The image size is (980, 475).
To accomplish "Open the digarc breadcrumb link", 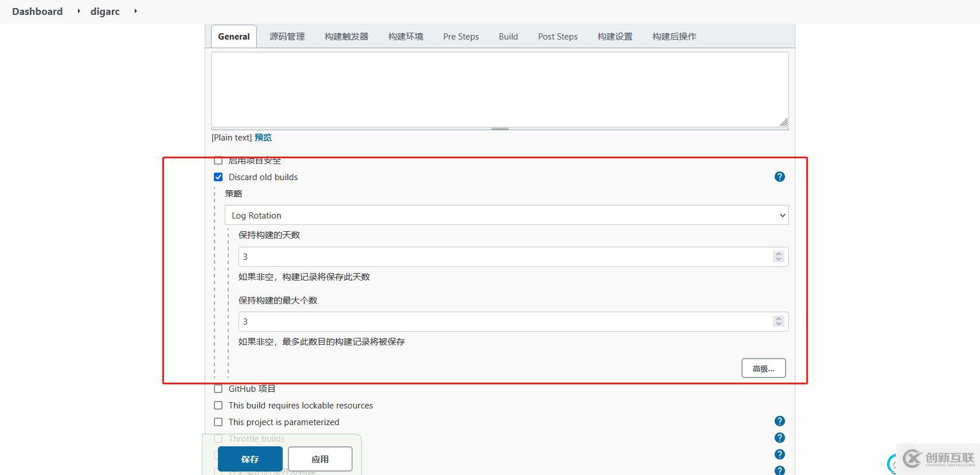I will (x=105, y=11).
